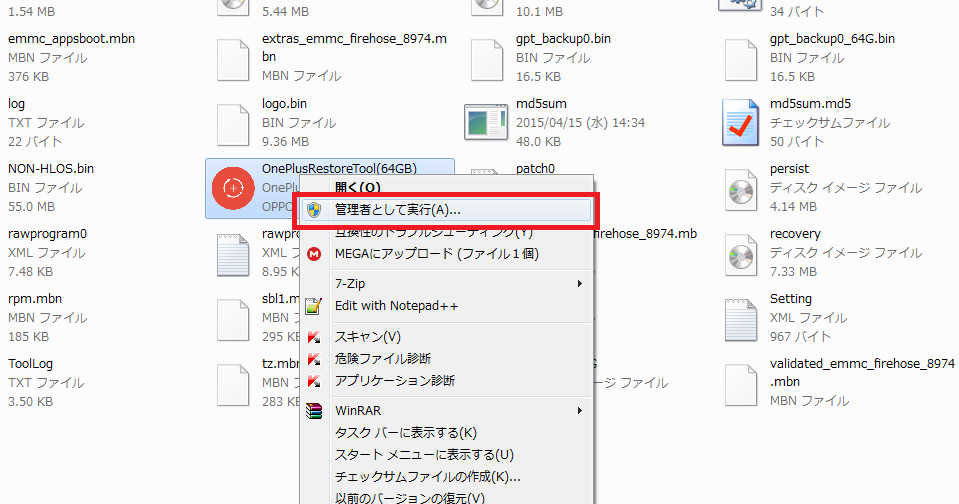Choose Edit with Notepad++

point(396,306)
